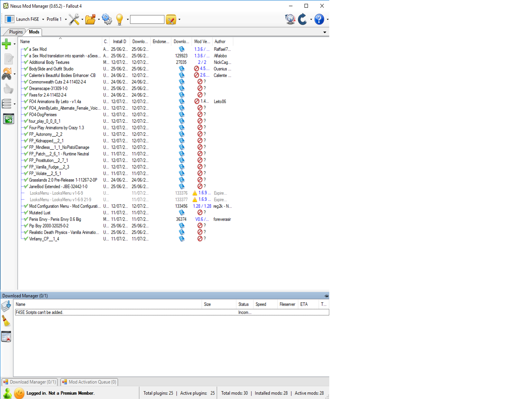Open the Profile 1 dropdown arrow
Screen dimensions: 532x399
(x=66, y=19)
